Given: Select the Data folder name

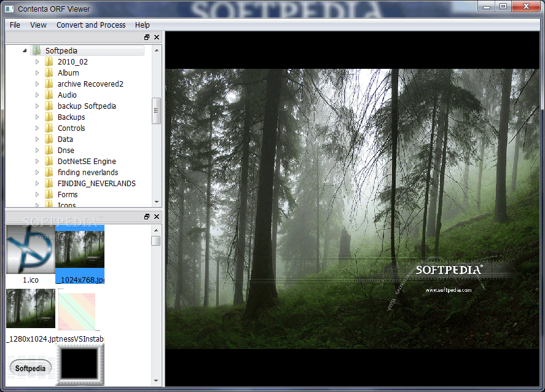Looking at the screenshot, I should point(65,139).
